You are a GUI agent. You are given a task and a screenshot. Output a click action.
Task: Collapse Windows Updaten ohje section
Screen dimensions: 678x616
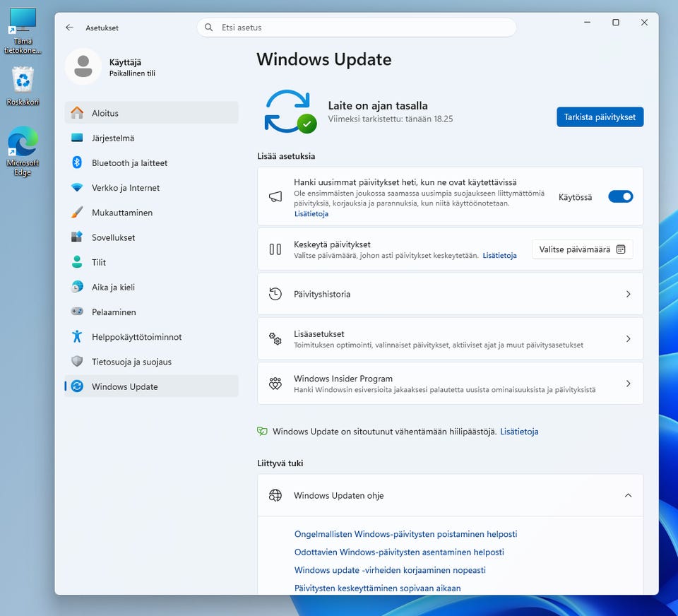[629, 495]
